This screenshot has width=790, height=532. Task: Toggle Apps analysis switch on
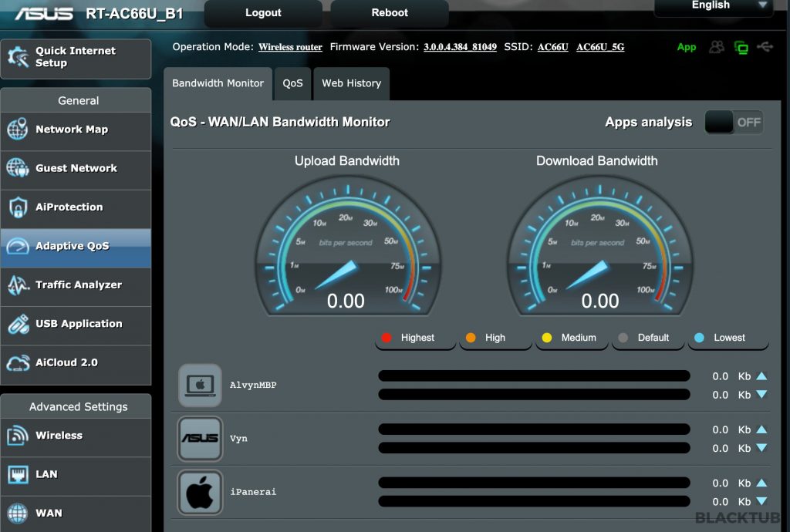click(734, 123)
